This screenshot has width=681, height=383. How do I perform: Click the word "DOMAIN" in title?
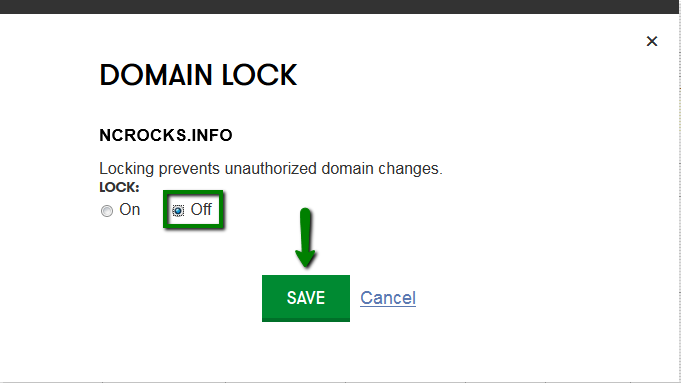pos(155,75)
